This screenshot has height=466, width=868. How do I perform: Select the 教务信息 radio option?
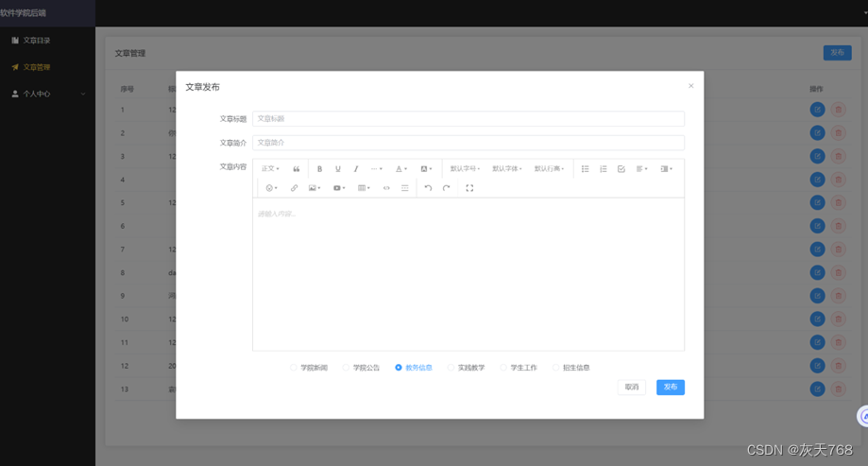[x=414, y=368]
